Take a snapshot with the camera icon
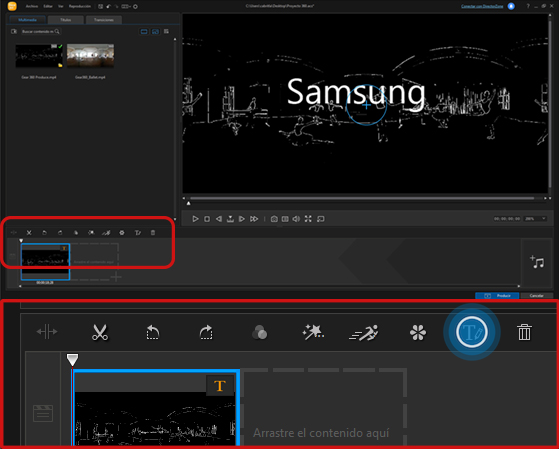Image resolution: width=559 pixels, height=449 pixels. tap(274, 219)
